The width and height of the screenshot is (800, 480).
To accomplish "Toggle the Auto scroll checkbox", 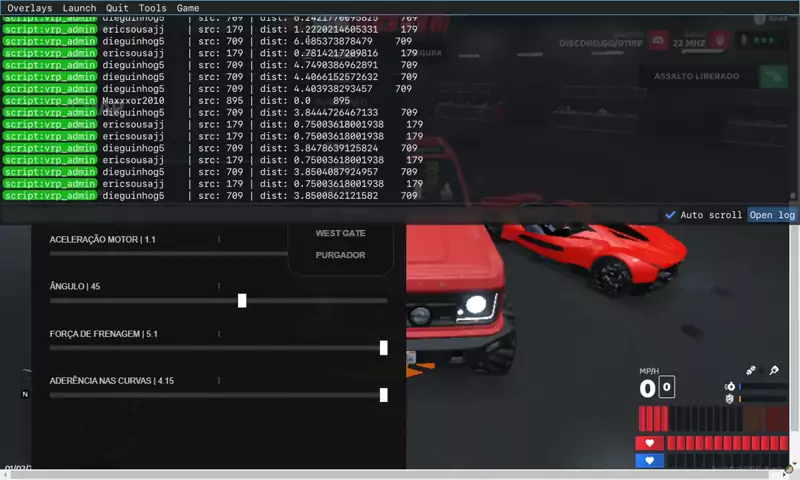I will pos(670,215).
